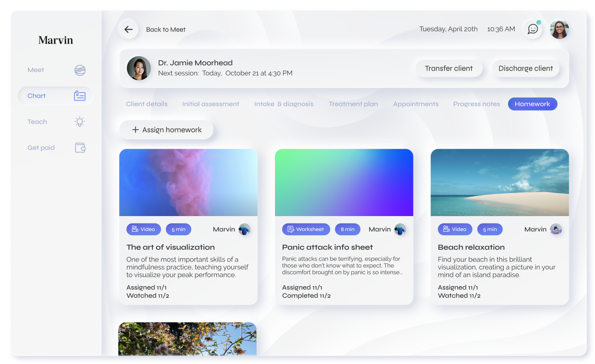This screenshot has height=364, width=595.
Task: Click the Tuesday, April 20th date
Action: [448, 29]
